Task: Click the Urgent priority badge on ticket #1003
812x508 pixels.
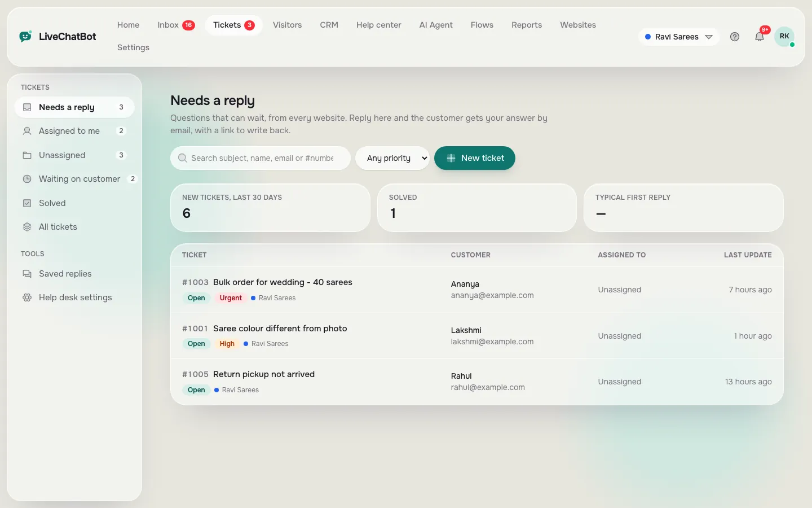Action: tap(231, 298)
